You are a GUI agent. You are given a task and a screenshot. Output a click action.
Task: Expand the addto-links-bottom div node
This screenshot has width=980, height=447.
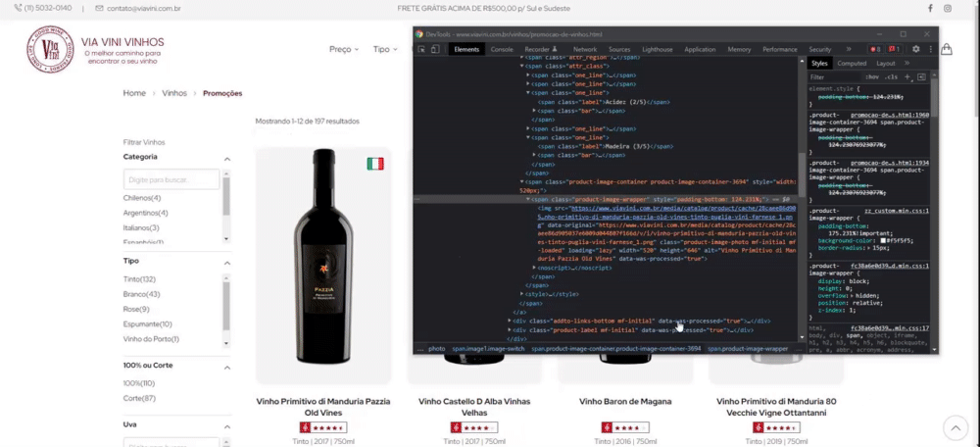510,321
